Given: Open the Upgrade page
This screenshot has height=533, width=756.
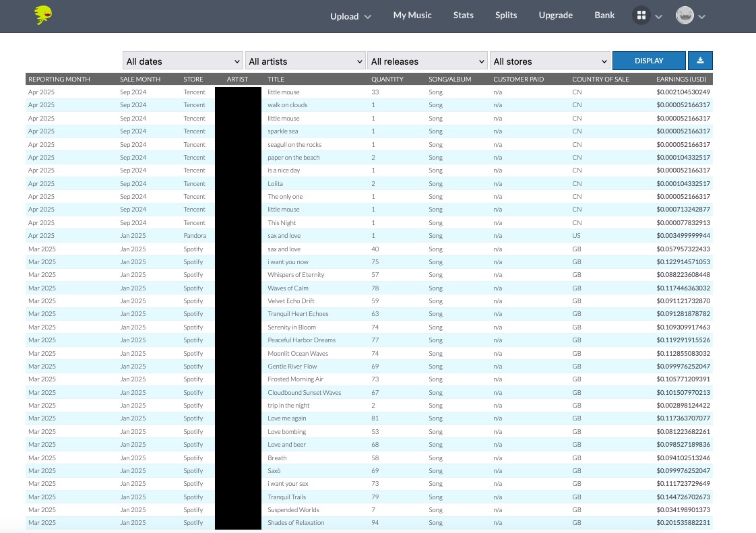Looking at the screenshot, I should pos(556,15).
